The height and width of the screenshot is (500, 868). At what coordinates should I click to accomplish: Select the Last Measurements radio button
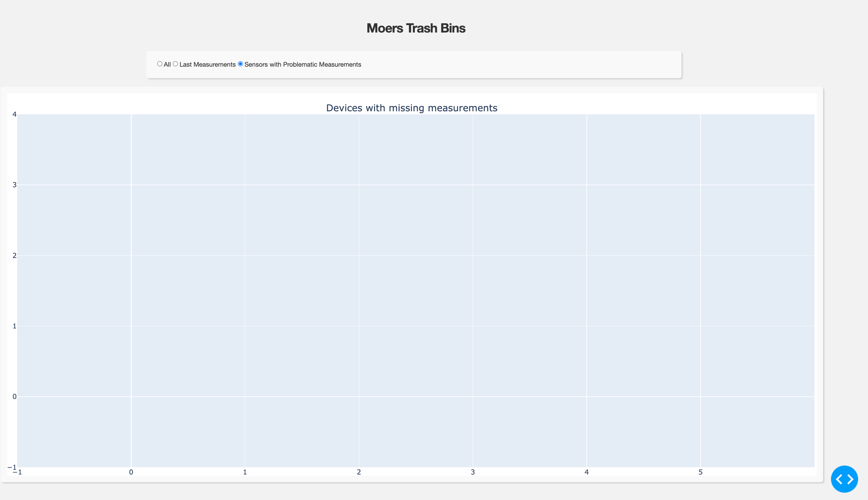tap(175, 64)
